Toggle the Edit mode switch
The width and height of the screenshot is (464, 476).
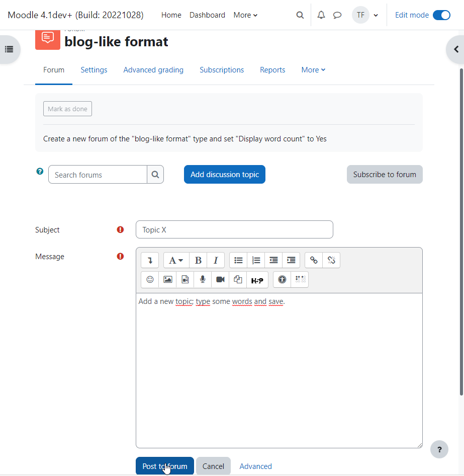441,15
